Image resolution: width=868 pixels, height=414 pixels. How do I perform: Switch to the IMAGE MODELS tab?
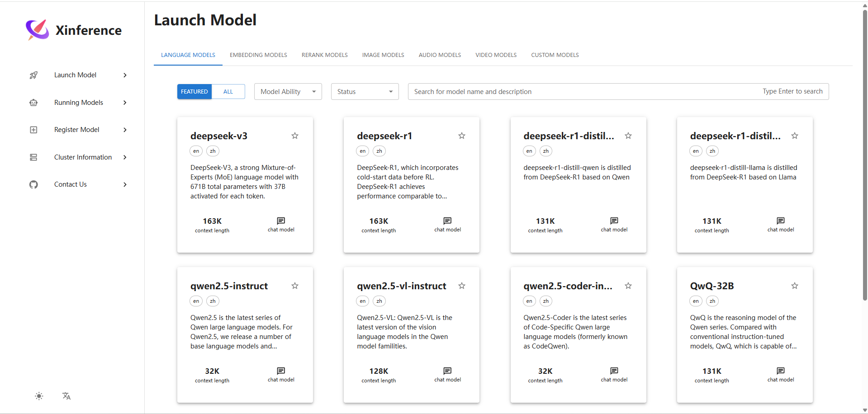coord(383,55)
